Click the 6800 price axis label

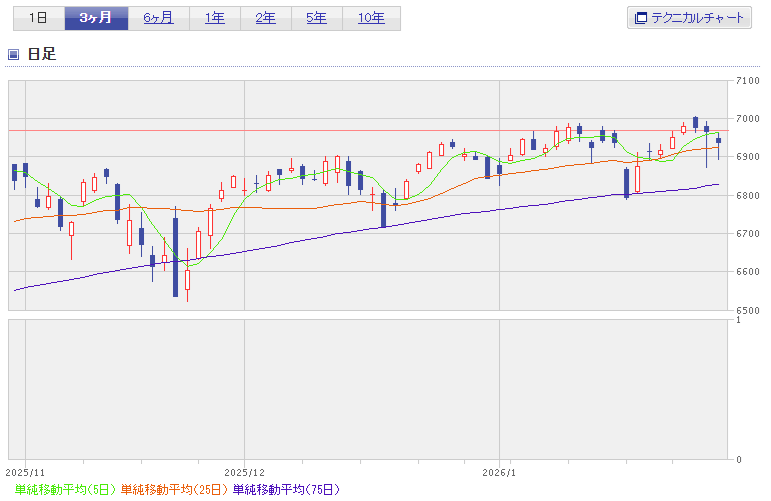click(x=747, y=195)
